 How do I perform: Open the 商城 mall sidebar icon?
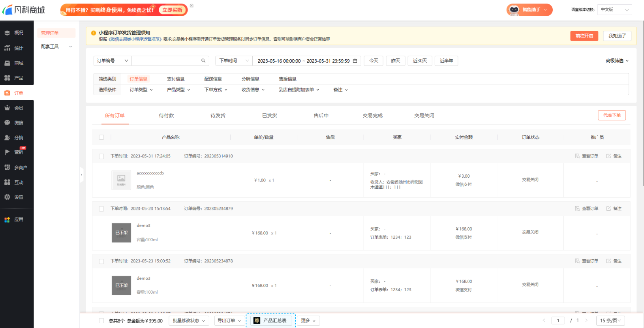click(x=7, y=63)
